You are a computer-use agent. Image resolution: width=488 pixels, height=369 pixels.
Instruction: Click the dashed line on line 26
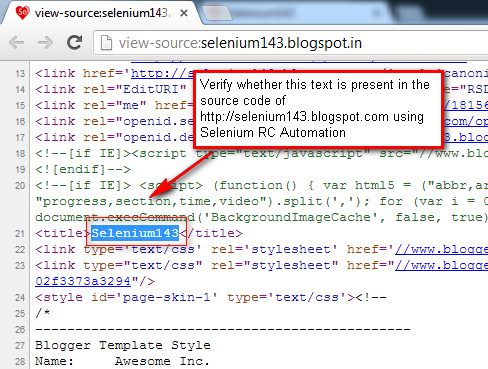click(223, 329)
